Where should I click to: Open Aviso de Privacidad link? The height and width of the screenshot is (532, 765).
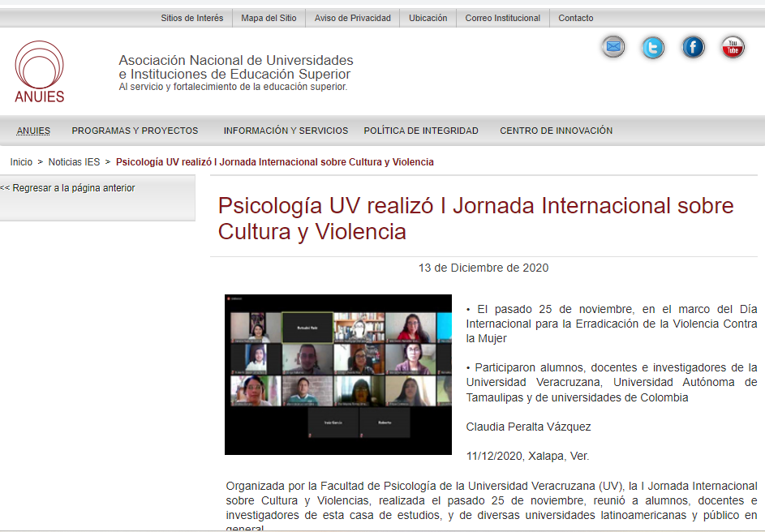[352, 18]
